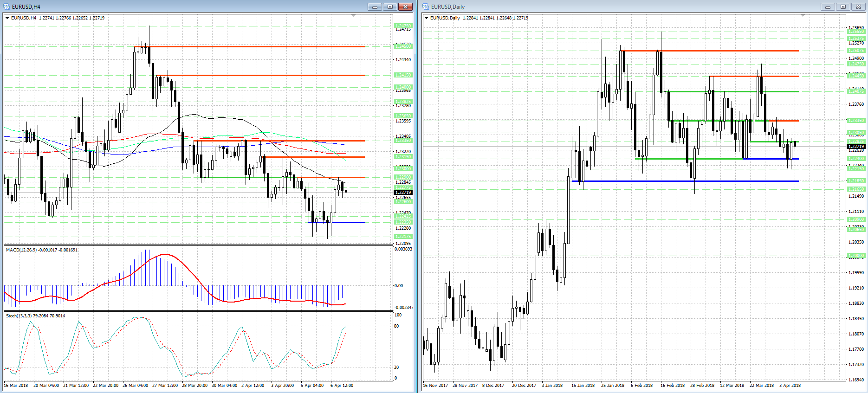868x393 pixels.
Task: Select the 1.22719 price tag on H4 chart
Action: (x=403, y=192)
